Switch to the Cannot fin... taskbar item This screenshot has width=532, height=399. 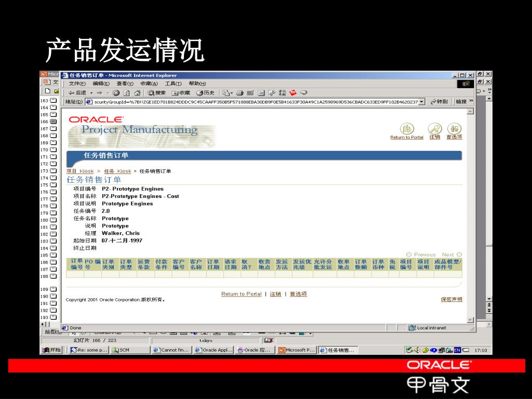[x=172, y=350]
